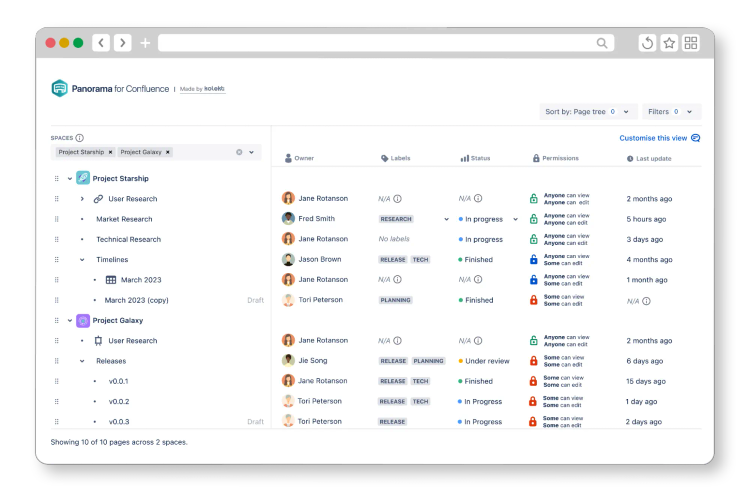Click 'No labels' in Technical Research row

point(394,239)
